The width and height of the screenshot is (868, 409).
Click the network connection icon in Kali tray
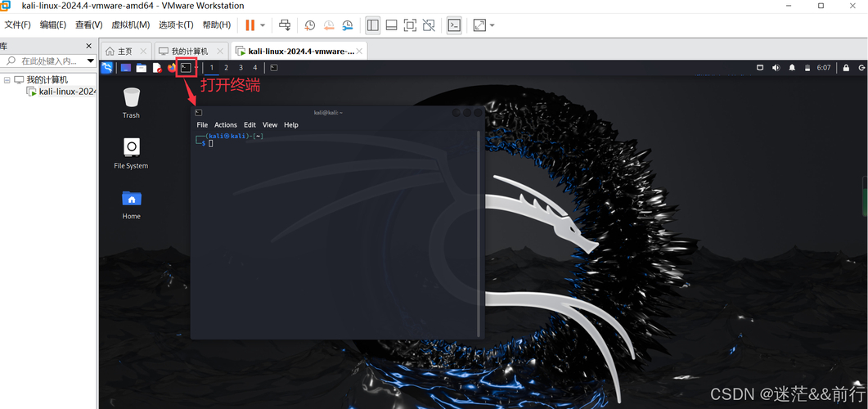(760, 68)
